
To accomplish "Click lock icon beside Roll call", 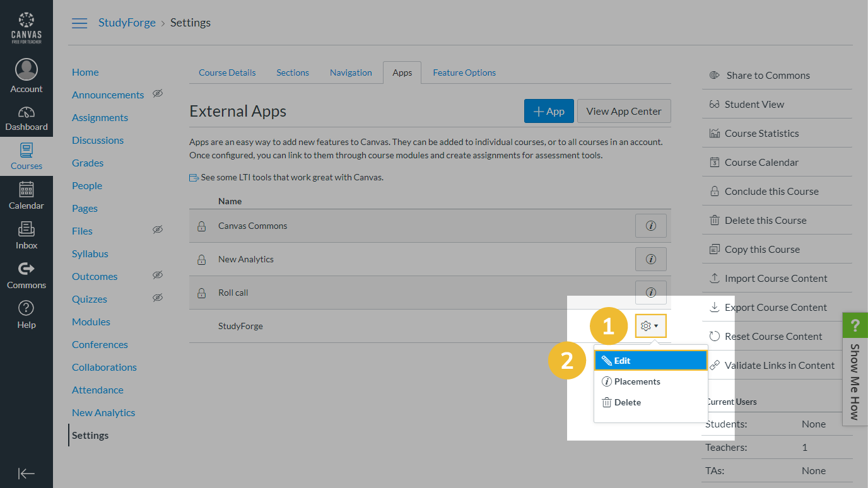I will pyautogui.click(x=201, y=293).
